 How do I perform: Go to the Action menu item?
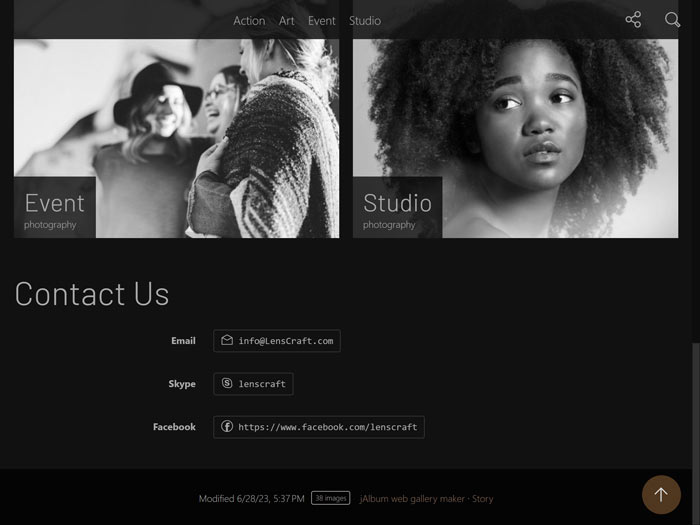[249, 21]
